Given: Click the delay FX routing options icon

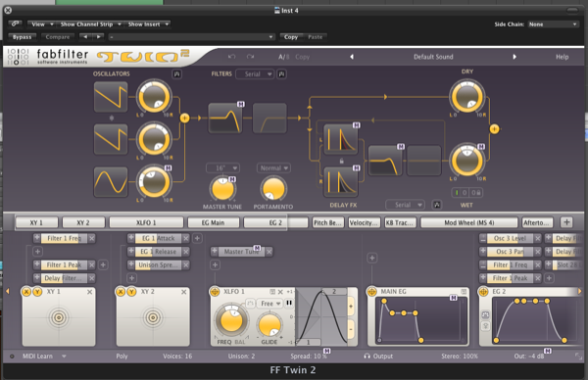Looking at the screenshot, I should click(x=436, y=205).
